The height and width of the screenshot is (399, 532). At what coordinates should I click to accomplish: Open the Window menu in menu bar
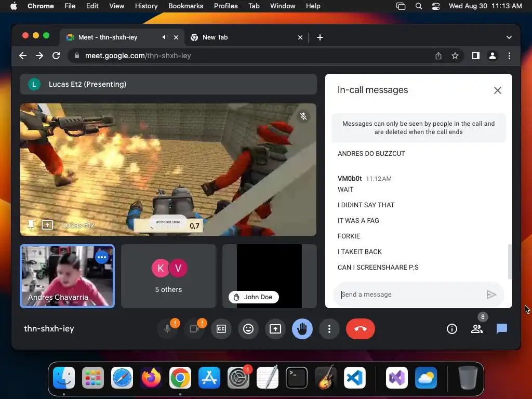[283, 6]
